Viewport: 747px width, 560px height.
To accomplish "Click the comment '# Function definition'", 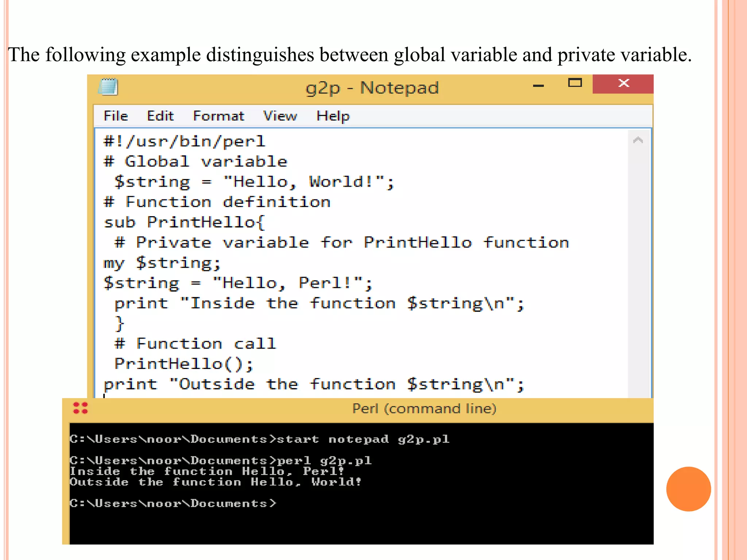I will 217,202.
